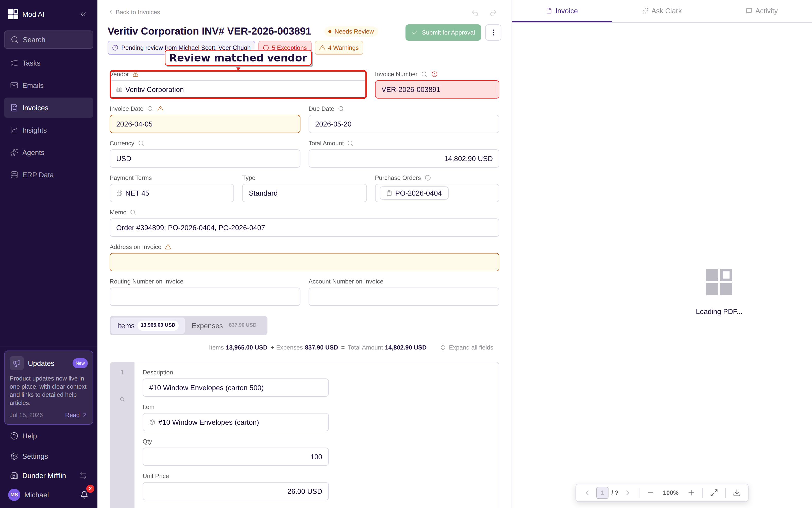Click the Due Date field 2026-05-20
812x508 pixels.
click(404, 124)
